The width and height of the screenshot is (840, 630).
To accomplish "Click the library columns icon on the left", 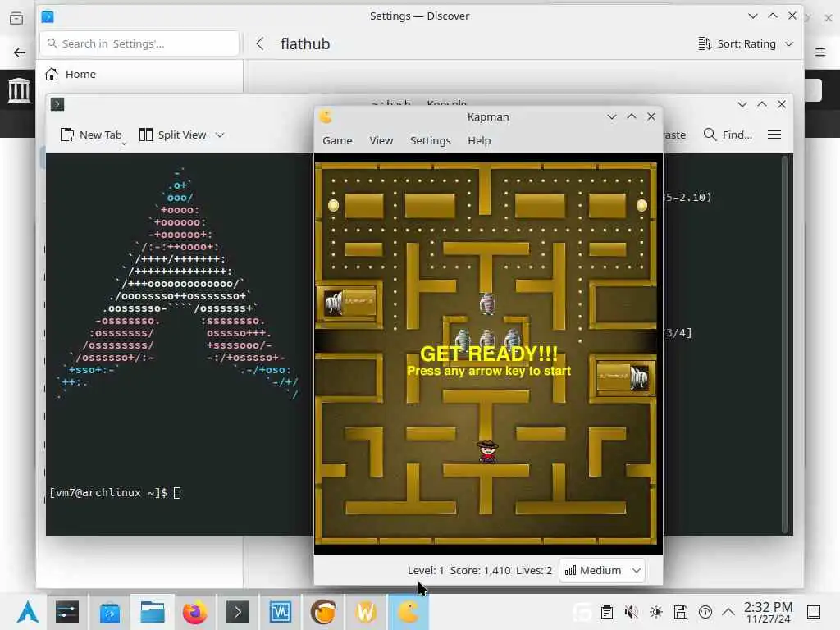I will [x=19, y=89].
